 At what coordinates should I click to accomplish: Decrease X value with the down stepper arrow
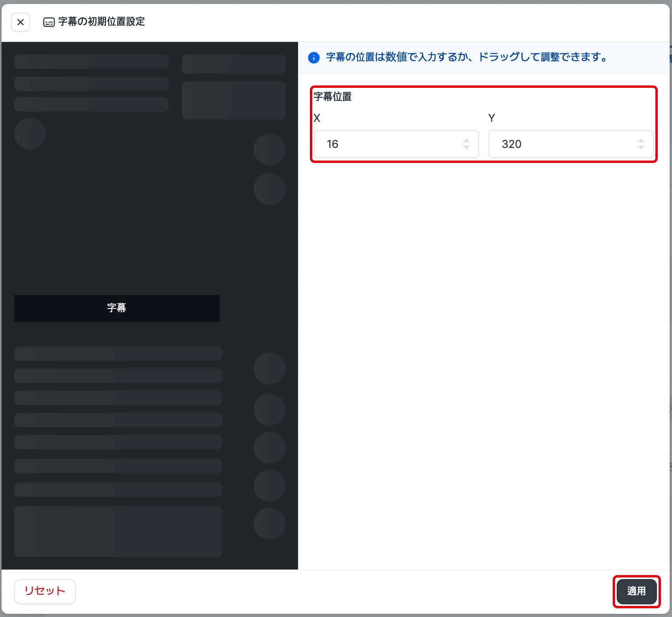[466, 148]
